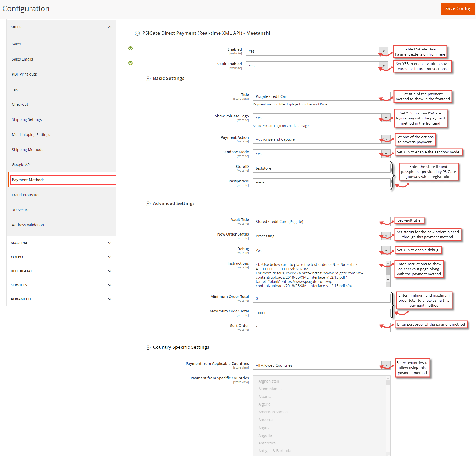476x460 pixels.
Task: Open New Order Status dropdown
Action: tap(321, 236)
